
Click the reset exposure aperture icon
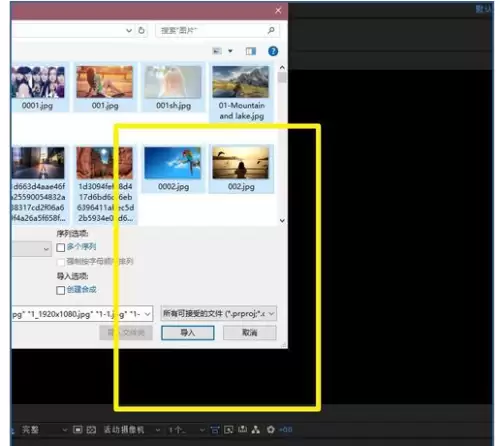[271, 430]
